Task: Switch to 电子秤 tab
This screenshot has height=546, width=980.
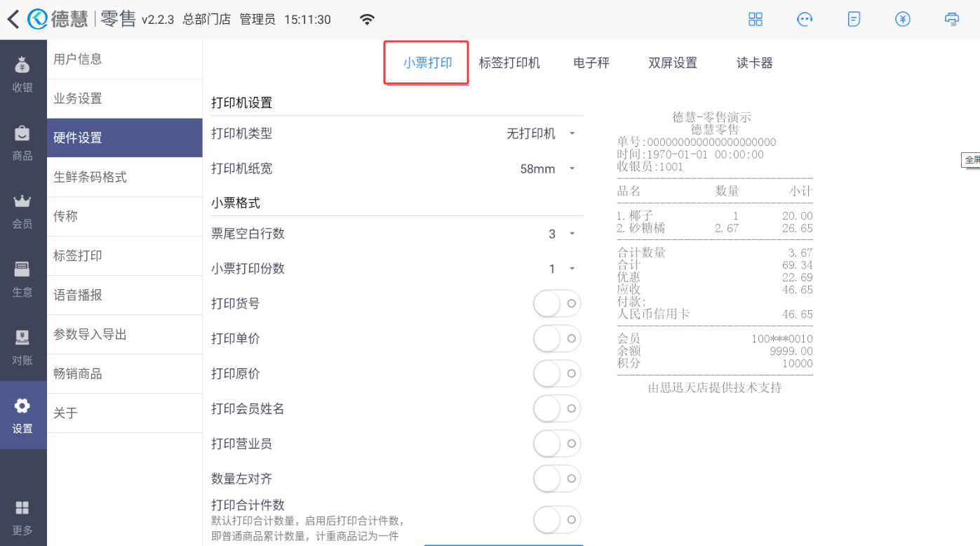Action: click(x=591, y=63)
